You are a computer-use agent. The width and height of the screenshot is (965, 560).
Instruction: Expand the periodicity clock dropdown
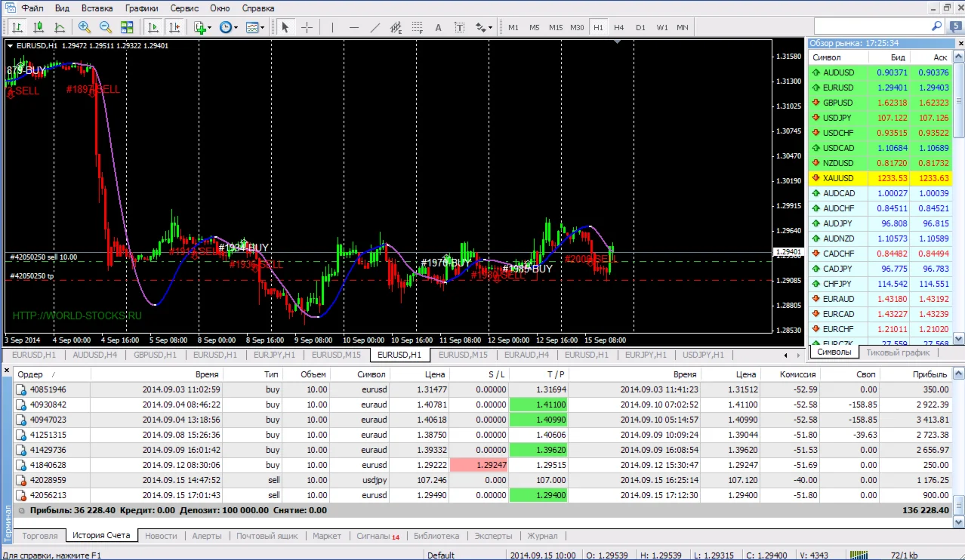(236, 27)
